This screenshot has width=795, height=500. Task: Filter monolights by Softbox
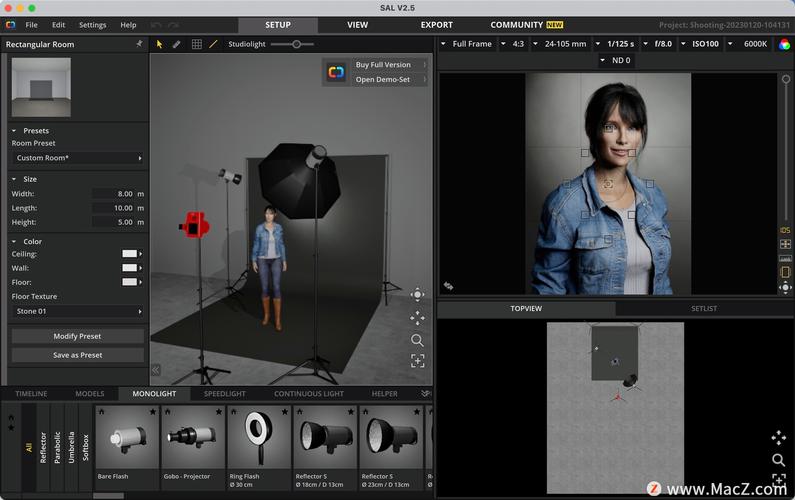[86, 446]
